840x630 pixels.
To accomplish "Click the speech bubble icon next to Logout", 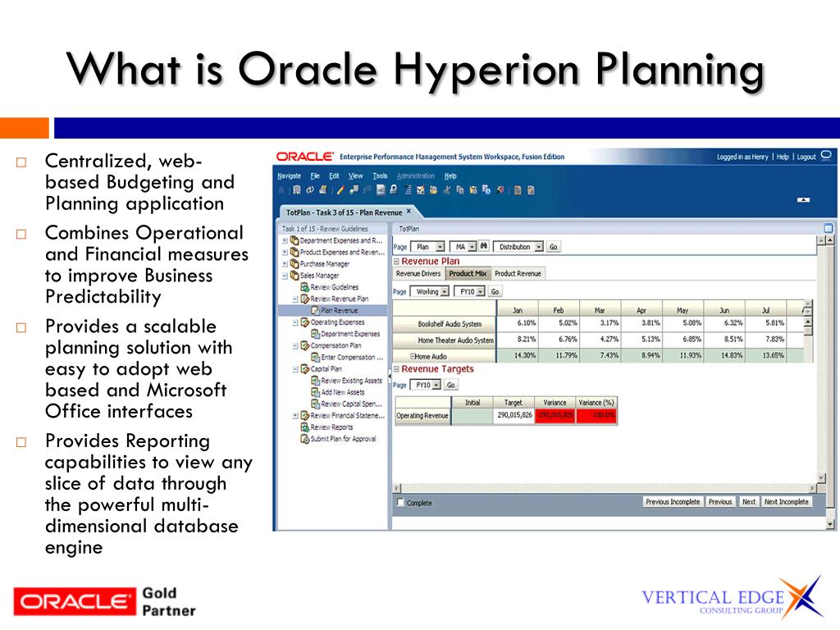I will [826, 156].
